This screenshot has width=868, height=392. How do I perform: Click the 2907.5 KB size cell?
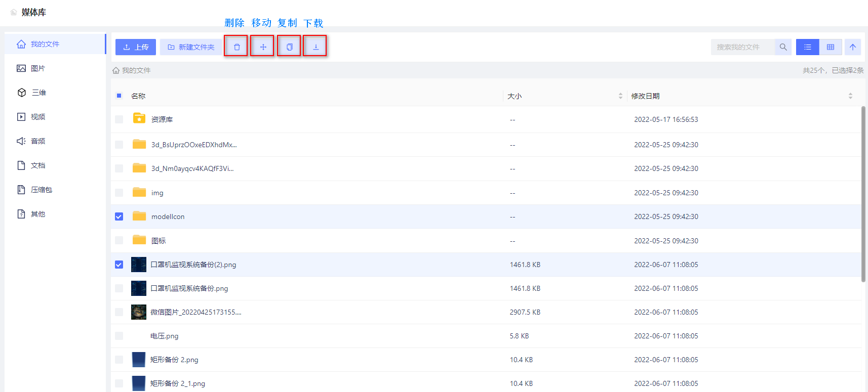525,312
